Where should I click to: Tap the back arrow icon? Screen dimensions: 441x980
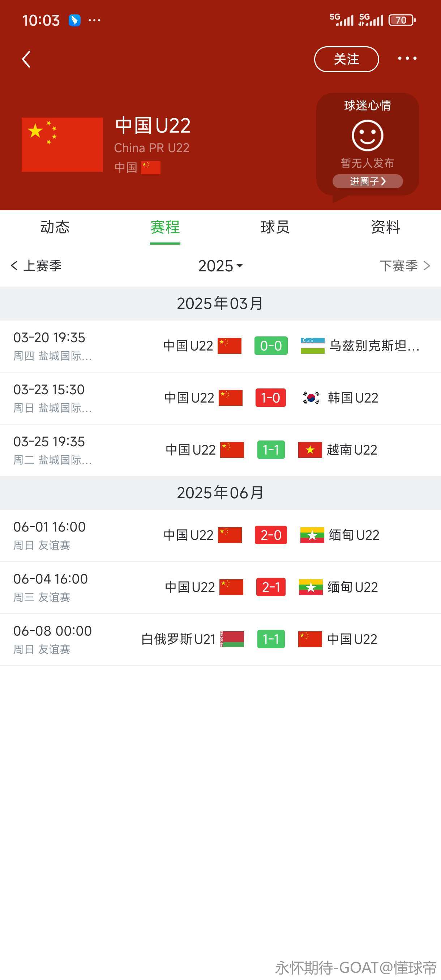26,59
